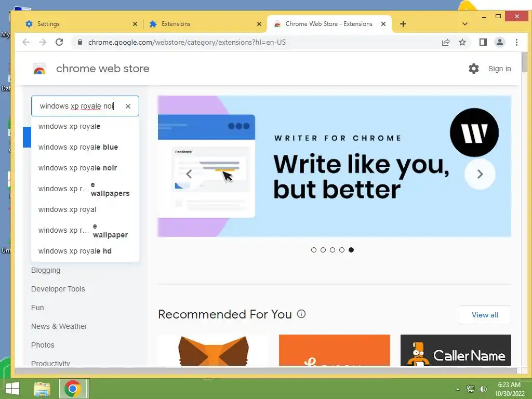532x399 pixels.
Task: Open the volume control in tray
Action: click(x=483, y=389)
